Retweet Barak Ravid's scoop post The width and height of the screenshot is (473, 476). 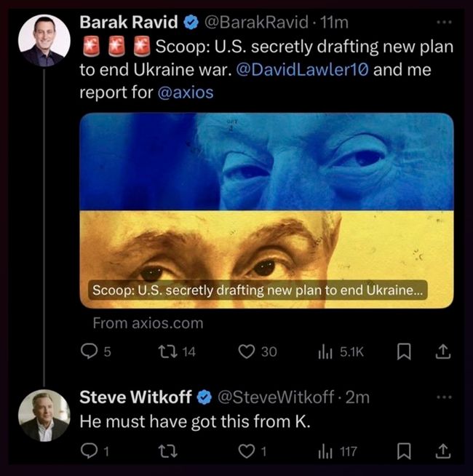[x=177, y=352]
